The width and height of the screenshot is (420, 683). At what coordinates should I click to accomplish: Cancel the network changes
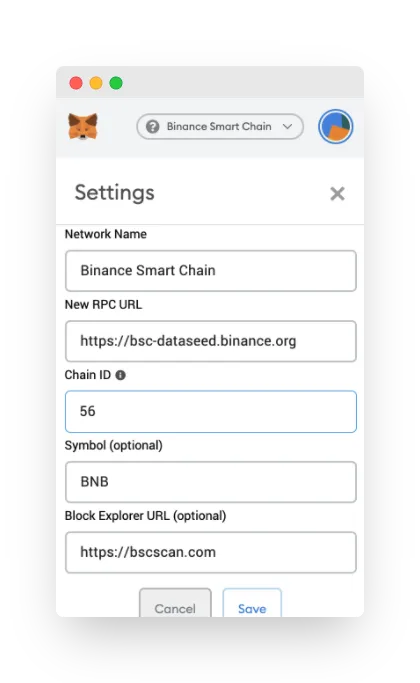coord(175,603)
